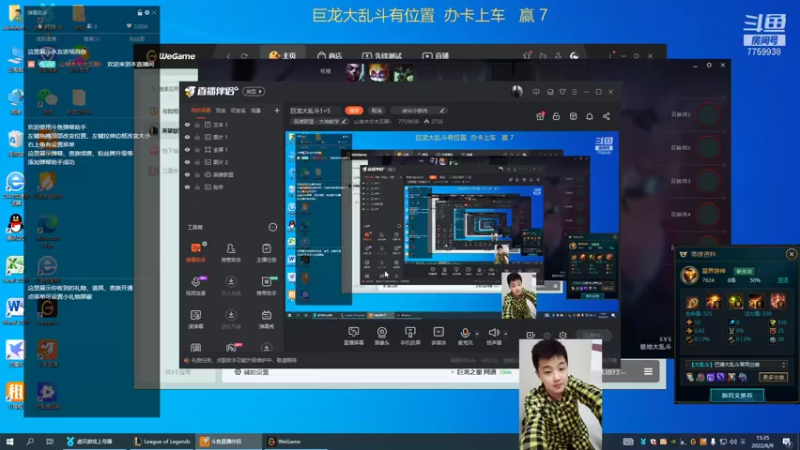The width and height of the screenshot is (800, 450).
Task: Open the 读弹幕 tool icon
Action: [195, 319]
